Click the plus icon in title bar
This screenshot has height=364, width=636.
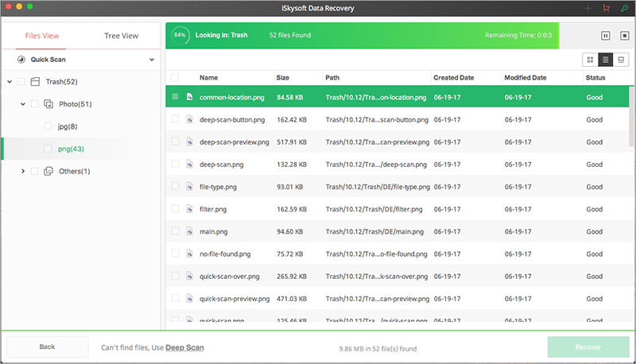tap(588, 8)
